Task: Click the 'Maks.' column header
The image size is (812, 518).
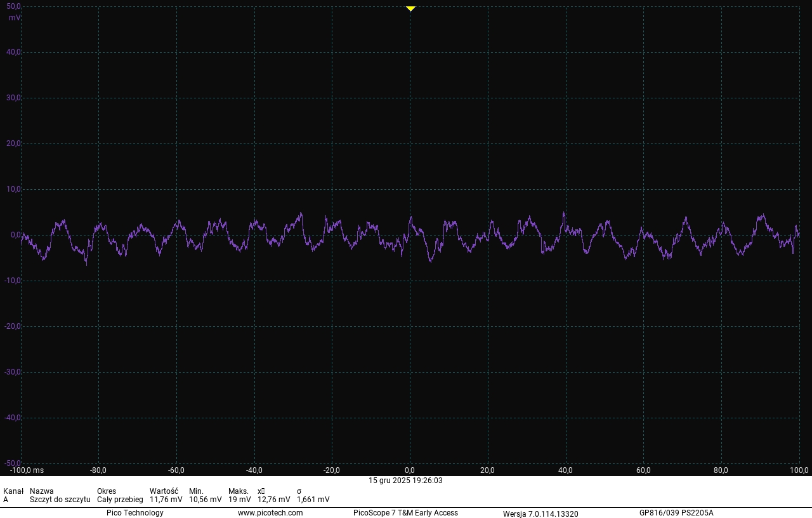Action: 239,491
